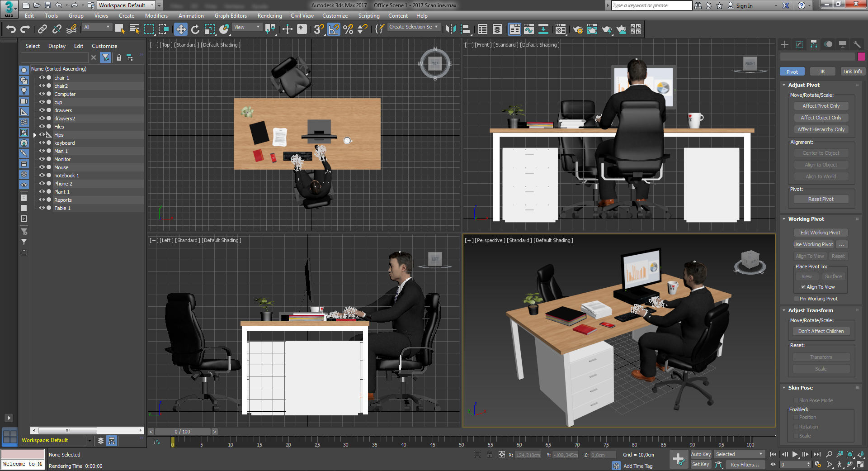The width and height of the screenshot is (868, 471).
Task: Open the Workspace: Default dropdown in title bar
Action: [x=126, y=5]
